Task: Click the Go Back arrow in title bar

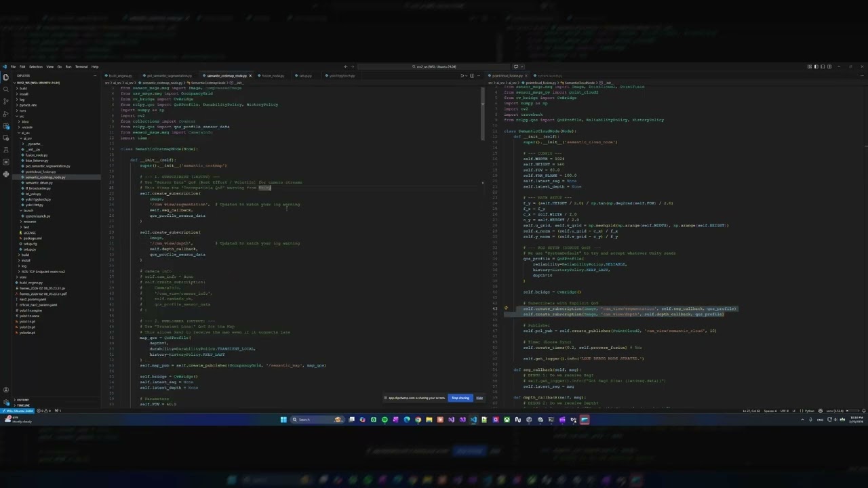Action: tap(346, 66)
